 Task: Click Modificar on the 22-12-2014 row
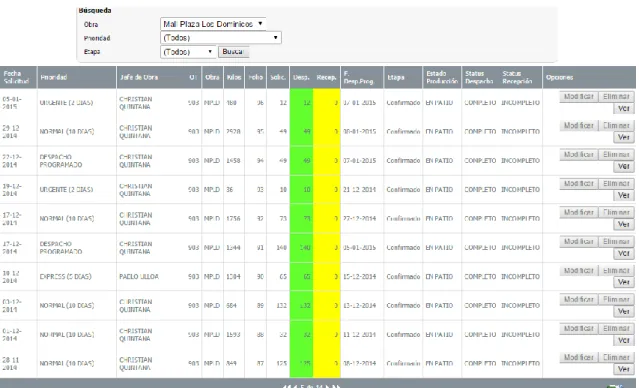pyautogui.click(x=578, y=154)
